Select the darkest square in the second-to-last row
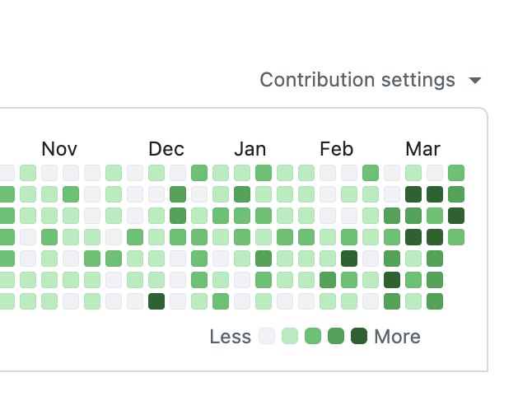 (x=392, y=280)
